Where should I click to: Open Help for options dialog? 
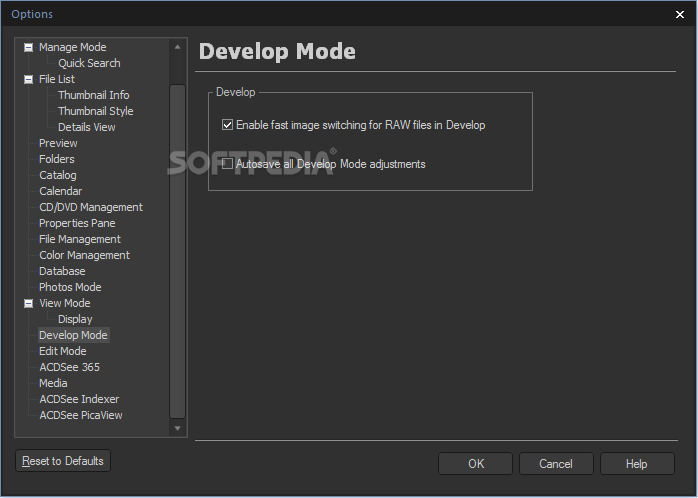point(637,464)
